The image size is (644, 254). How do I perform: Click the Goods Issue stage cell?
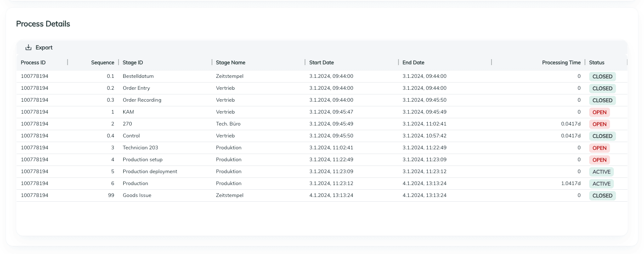click(x=137, y=195)
